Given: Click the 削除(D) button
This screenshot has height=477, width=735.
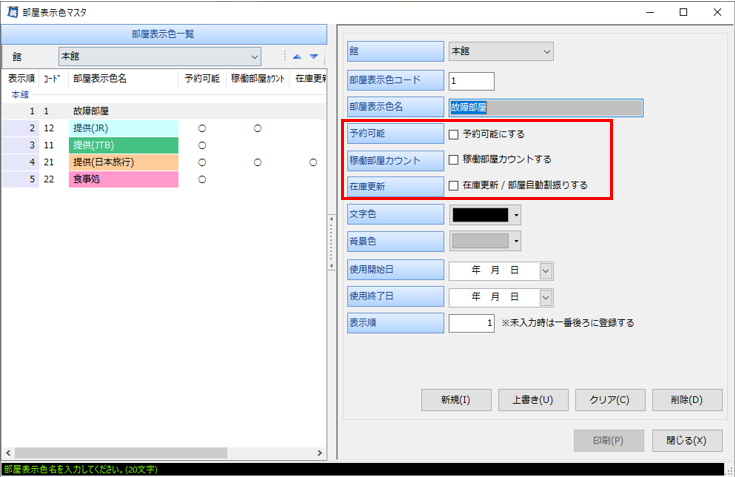Looking at the screenshot, I should point(686,400).
